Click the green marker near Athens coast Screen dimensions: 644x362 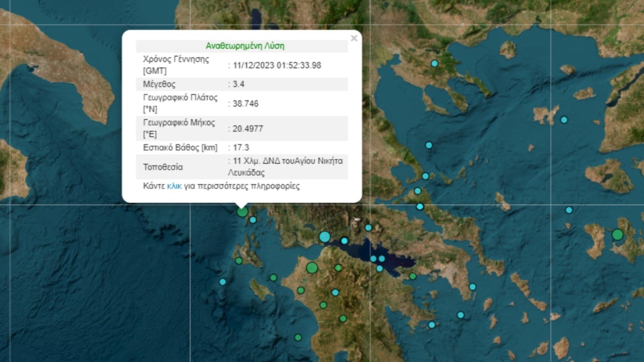[413, 276]
